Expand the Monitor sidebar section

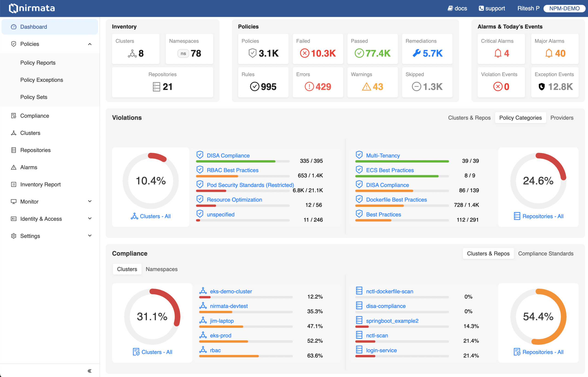point(90,202)
